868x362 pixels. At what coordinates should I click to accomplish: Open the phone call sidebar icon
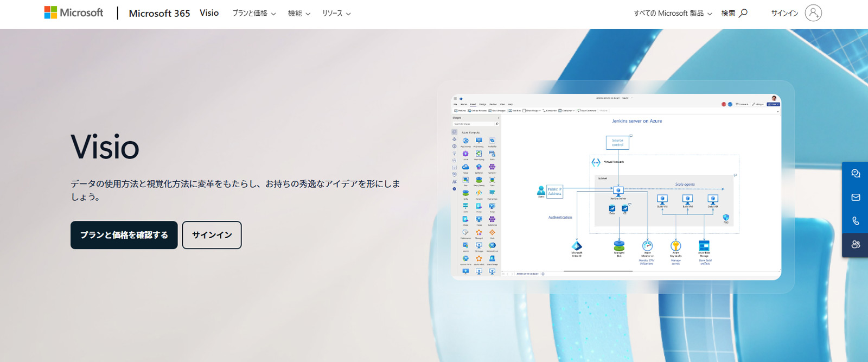pyautogui.click(x=856, y=221)
